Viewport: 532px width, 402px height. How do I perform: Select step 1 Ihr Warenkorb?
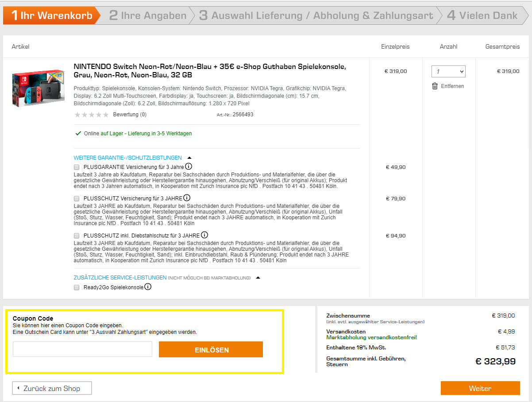coord(52,15)
